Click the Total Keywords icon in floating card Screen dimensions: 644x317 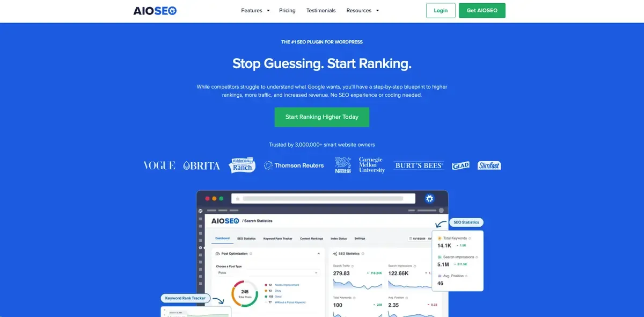click(440, 238)
